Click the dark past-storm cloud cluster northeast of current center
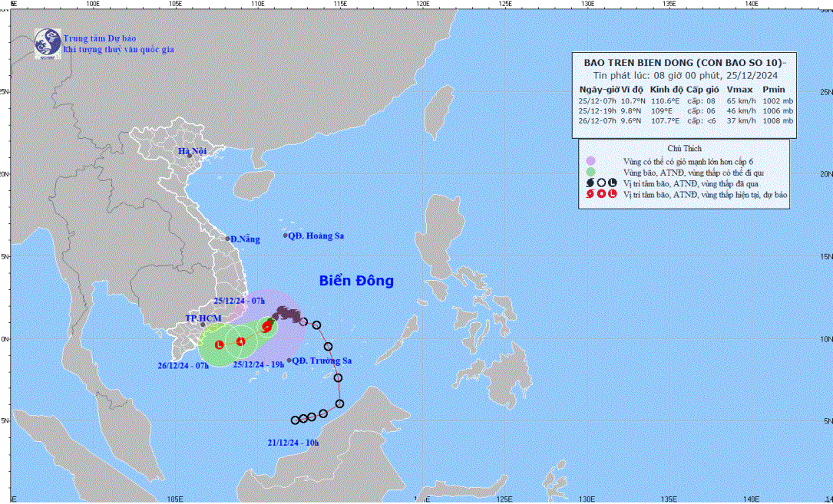The image size is (833, 504). click(x=287, y=313)
